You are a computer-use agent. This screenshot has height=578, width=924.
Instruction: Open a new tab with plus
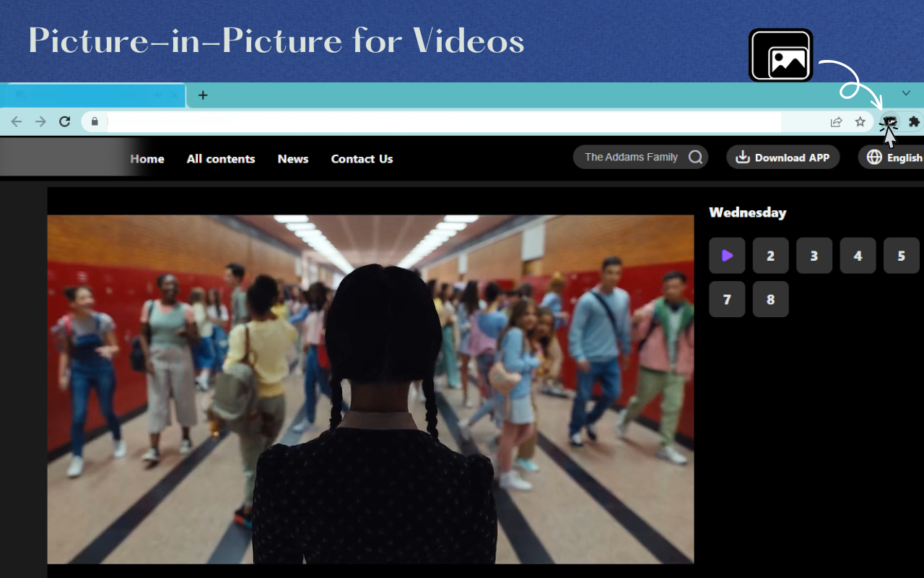point(203,95)
